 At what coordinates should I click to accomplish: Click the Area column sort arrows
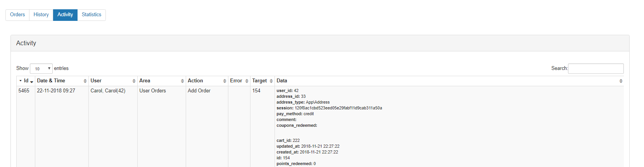182,81
